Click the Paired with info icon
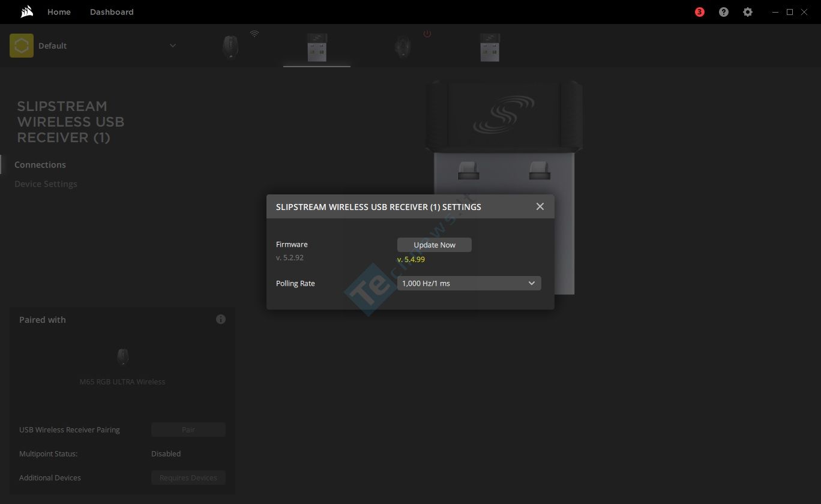 (x=221, y=319)
